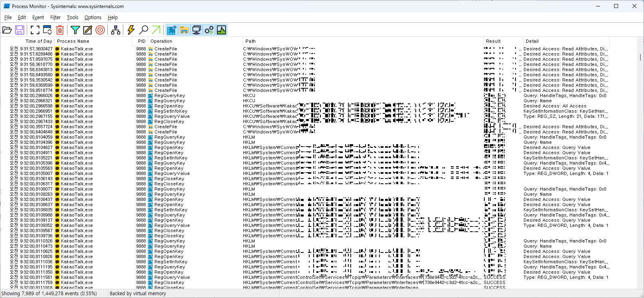
Task: Toggle event capture with the bracket icon
Action: point(35,30)
